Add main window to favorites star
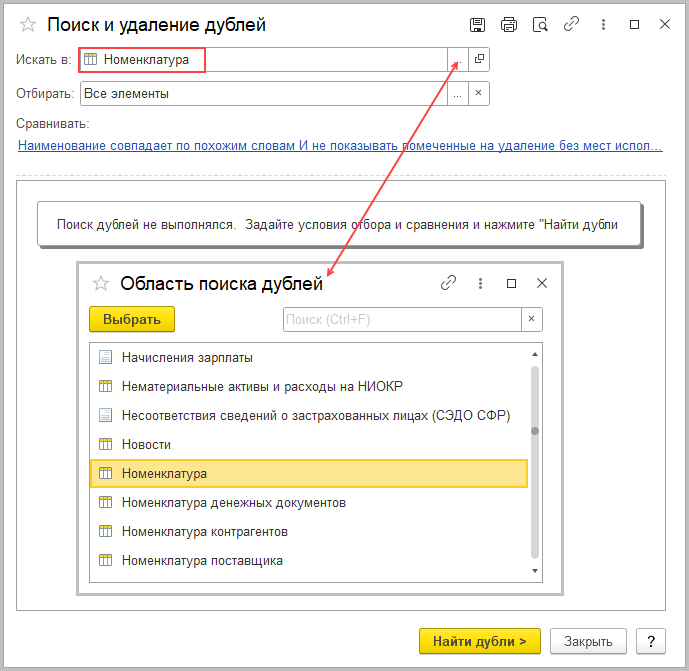This screenshot has width=689, height=671. point(28,25)
